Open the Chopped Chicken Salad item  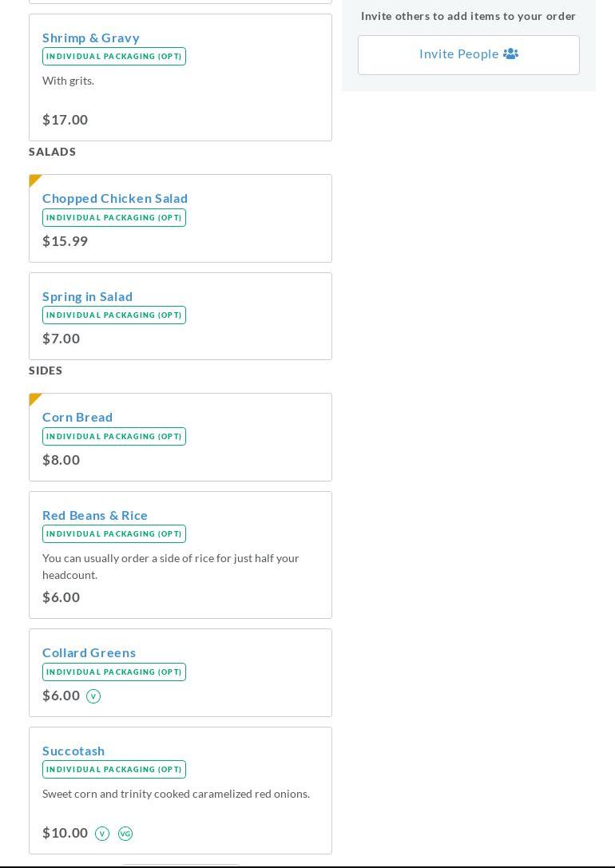(115, 198)
